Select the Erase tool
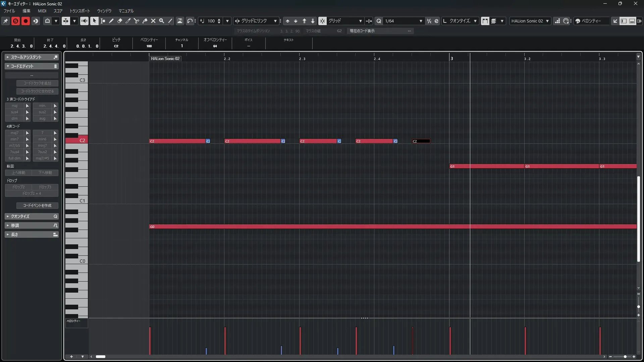The image size is (644, 362). tap(120, 21)
